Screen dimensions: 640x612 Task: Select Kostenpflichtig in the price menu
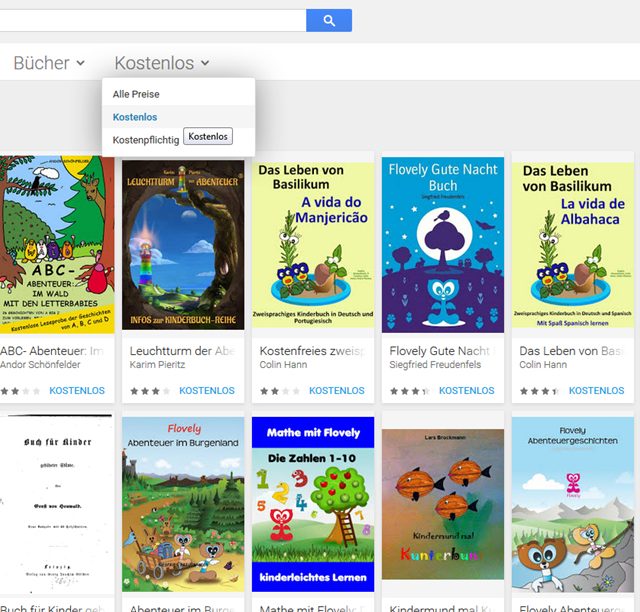point(146,140)
